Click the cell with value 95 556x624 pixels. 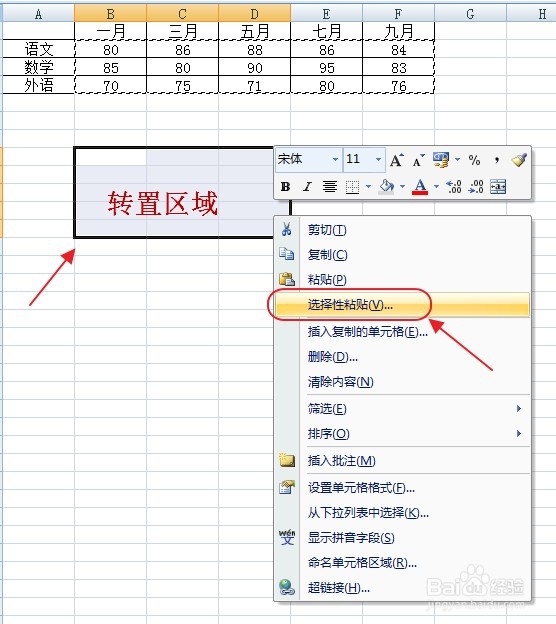[x=326, y=67]
